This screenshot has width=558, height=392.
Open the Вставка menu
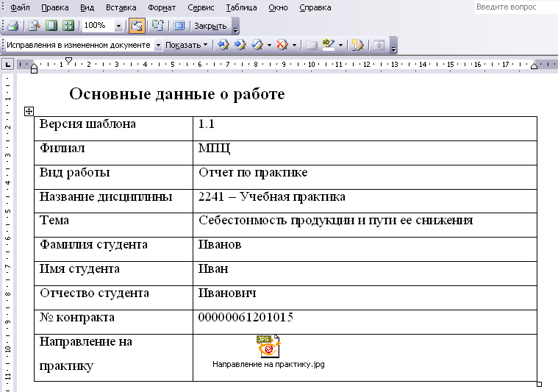(121, 7)
